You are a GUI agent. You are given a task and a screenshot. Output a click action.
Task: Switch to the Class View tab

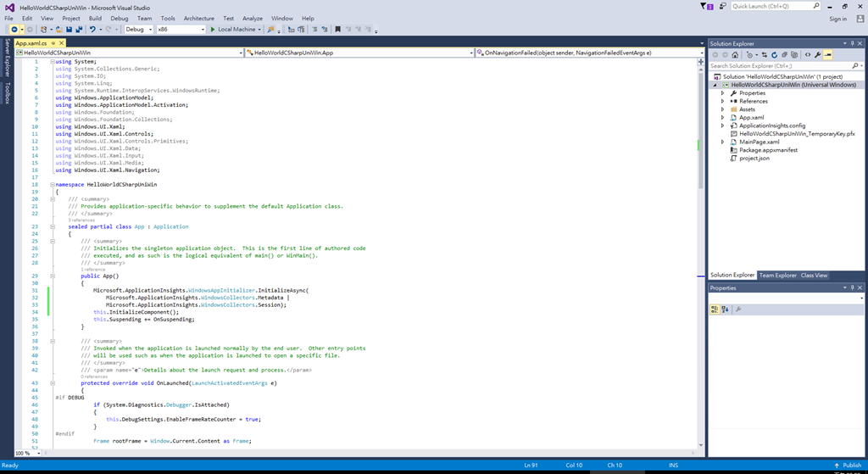tap(814, 276)
